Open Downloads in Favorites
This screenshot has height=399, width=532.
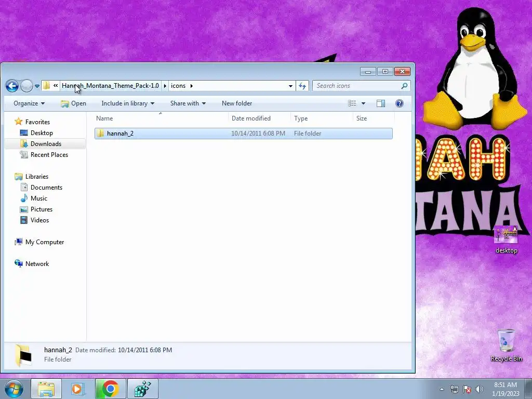tap(46, 143)
